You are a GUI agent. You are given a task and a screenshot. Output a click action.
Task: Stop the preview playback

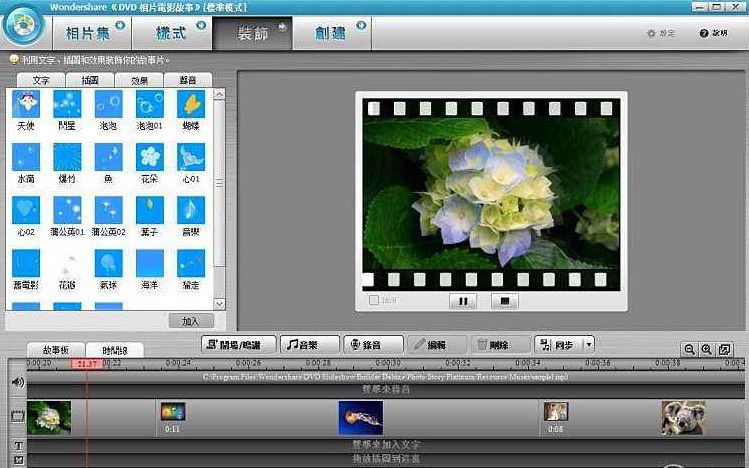pyautogui.click(x=504, y=301)
